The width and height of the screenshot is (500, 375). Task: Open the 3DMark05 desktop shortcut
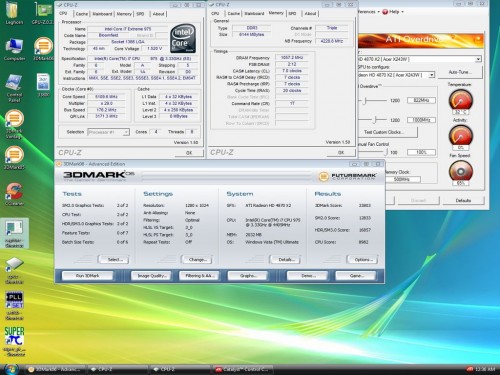pos(14,158)
